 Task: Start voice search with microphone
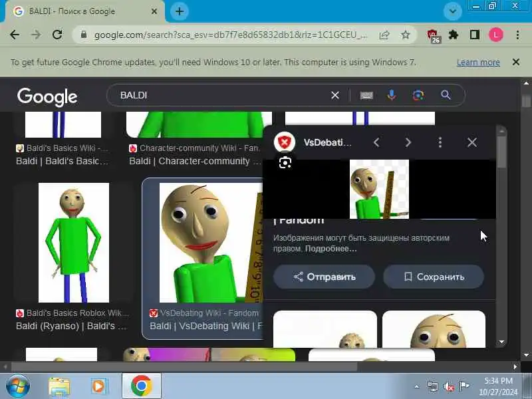pyautogui.click(x=392, y=95)
